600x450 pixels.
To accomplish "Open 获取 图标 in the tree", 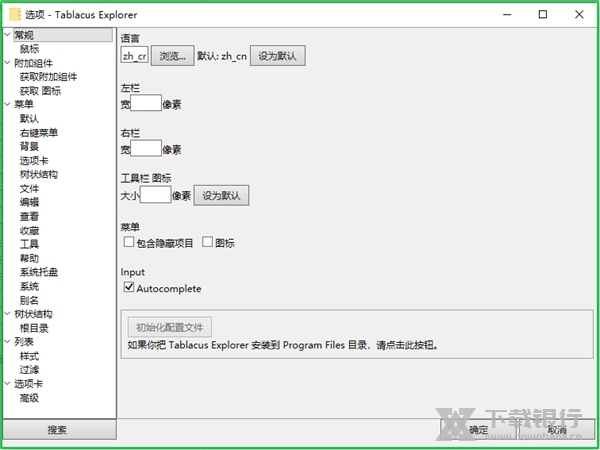I will tap(41, 91).
